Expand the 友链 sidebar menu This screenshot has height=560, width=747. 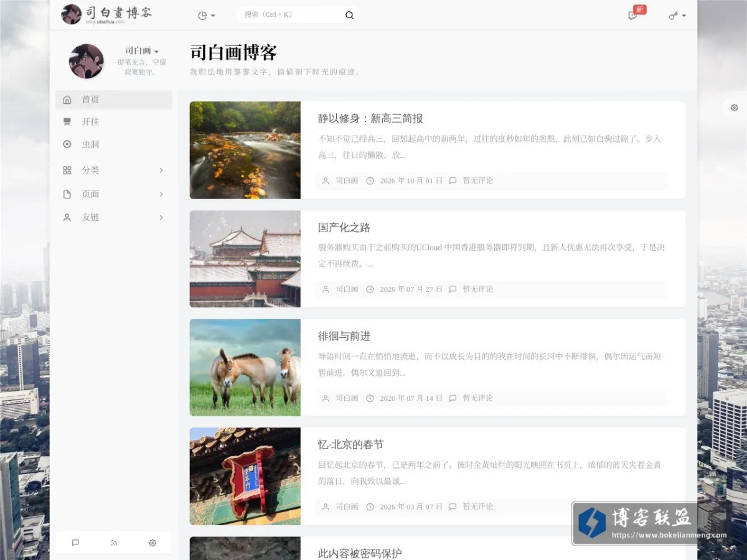(x=113, y=218)
